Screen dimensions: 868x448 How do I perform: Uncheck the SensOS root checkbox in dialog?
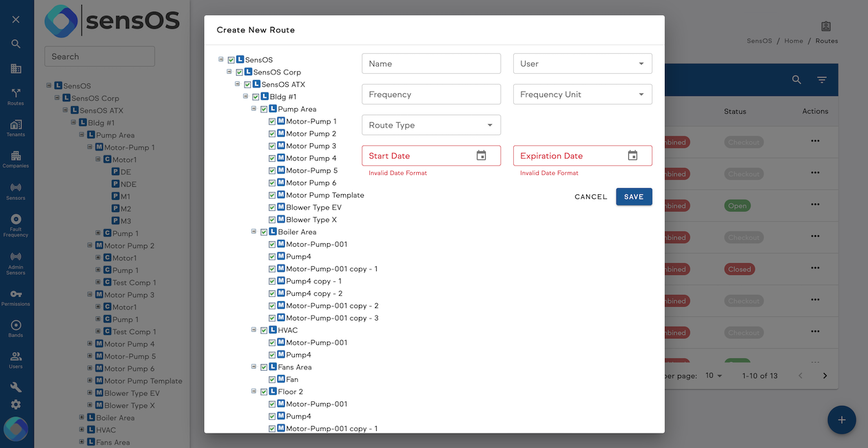pyautogui.click(x=231, y=60)
